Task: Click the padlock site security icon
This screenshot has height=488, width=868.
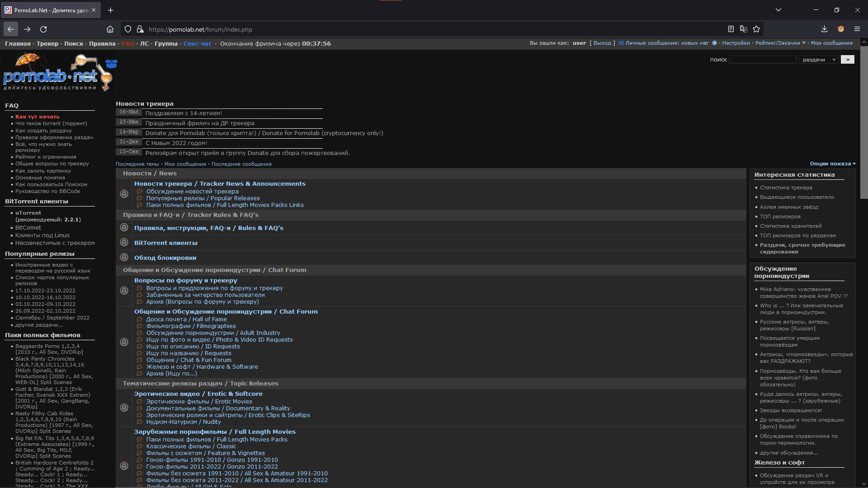Action: pyautogui.click(x=140, y=29)
